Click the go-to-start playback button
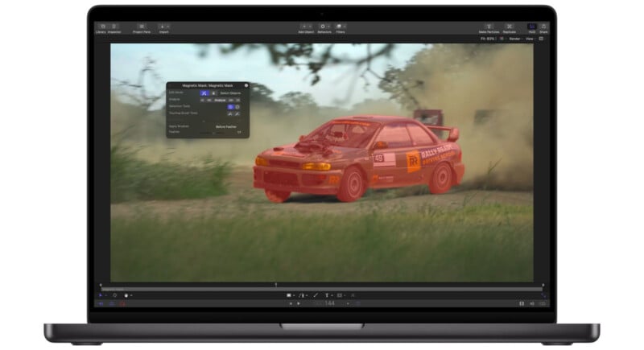The height and width of the screenshot is (350, 644). tap(291, 303)
